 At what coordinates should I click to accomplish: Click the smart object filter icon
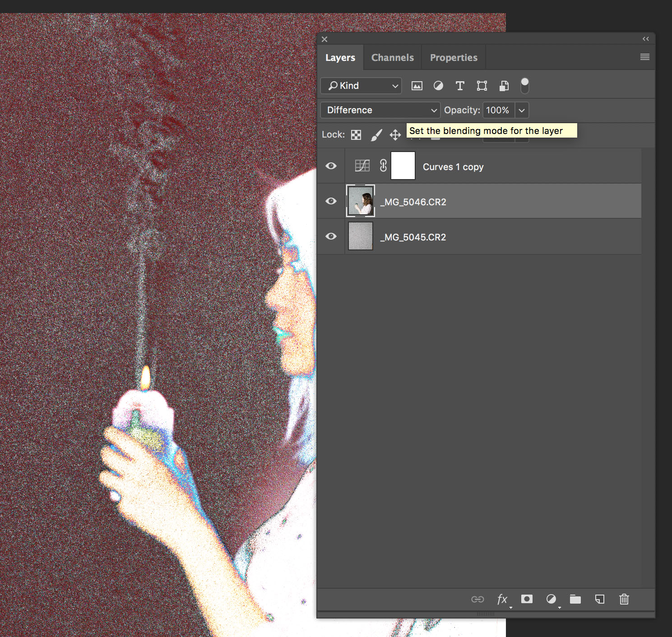click(504, 86)
